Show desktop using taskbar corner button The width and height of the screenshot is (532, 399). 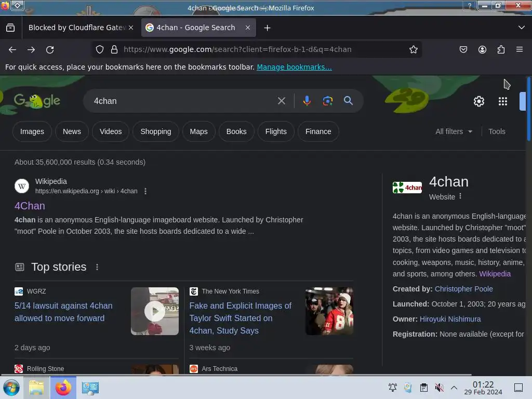click(x=518, y=388)
